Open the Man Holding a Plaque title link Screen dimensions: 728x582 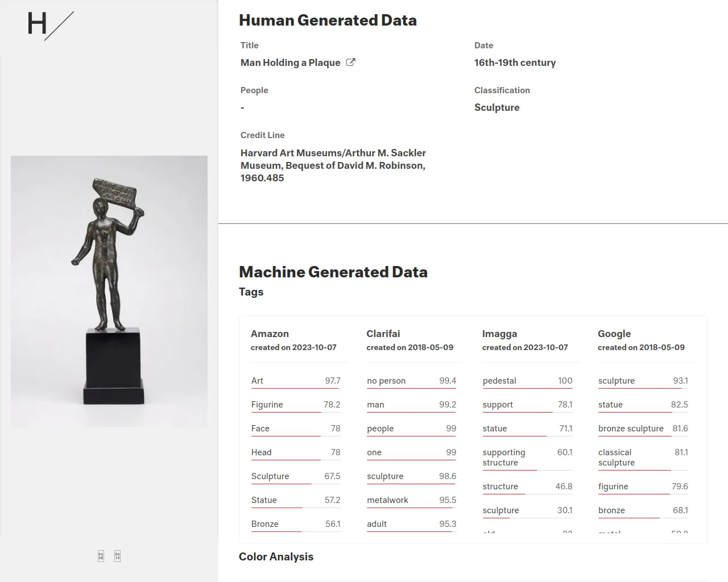(x=290, y=63)
